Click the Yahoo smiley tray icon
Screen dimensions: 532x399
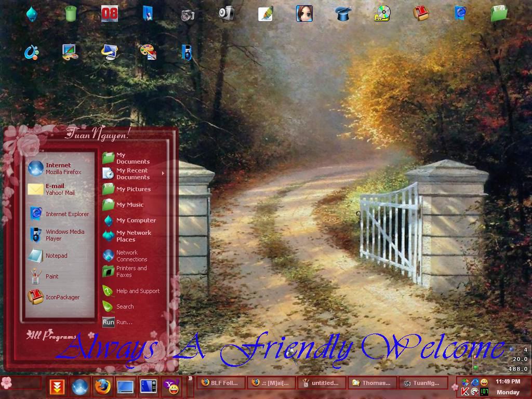coord(485,382)
